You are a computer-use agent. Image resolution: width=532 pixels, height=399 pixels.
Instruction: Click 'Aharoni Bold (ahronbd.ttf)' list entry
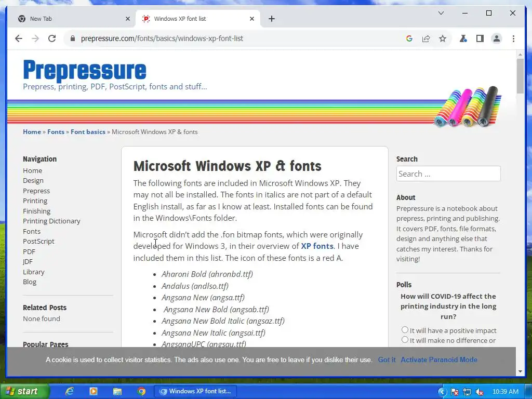(x=207, y=274)
